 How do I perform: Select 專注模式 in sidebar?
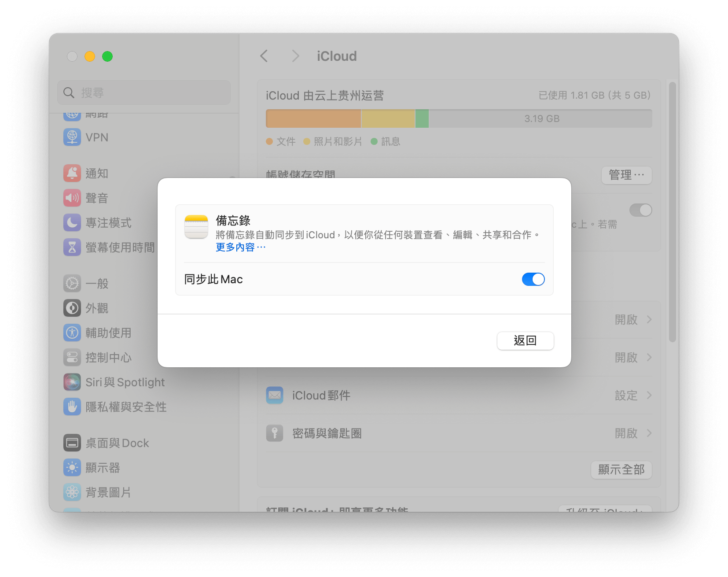click(108, 222)
